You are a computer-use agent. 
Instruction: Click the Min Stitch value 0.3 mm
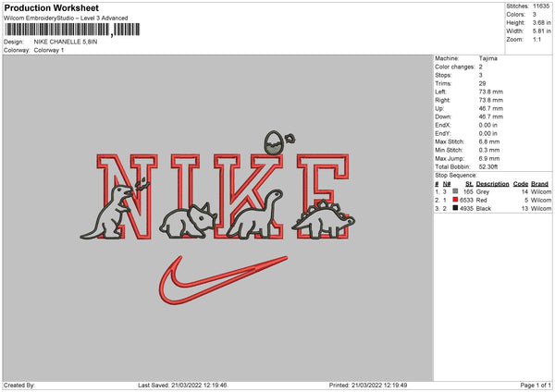[x=489, y=150]
